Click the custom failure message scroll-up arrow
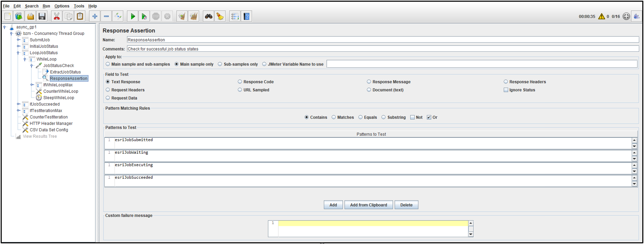Screen dimensions: 644x244 pyautogui.click(x=471, y=223)
